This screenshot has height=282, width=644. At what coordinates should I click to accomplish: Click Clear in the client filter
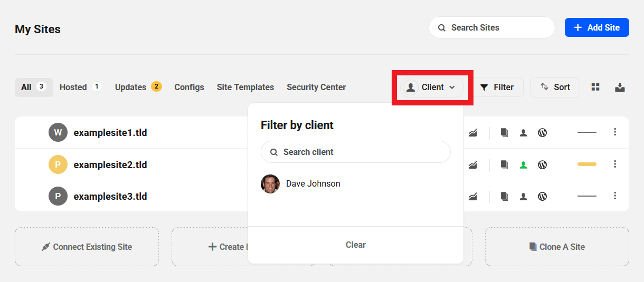coord(355,245)
